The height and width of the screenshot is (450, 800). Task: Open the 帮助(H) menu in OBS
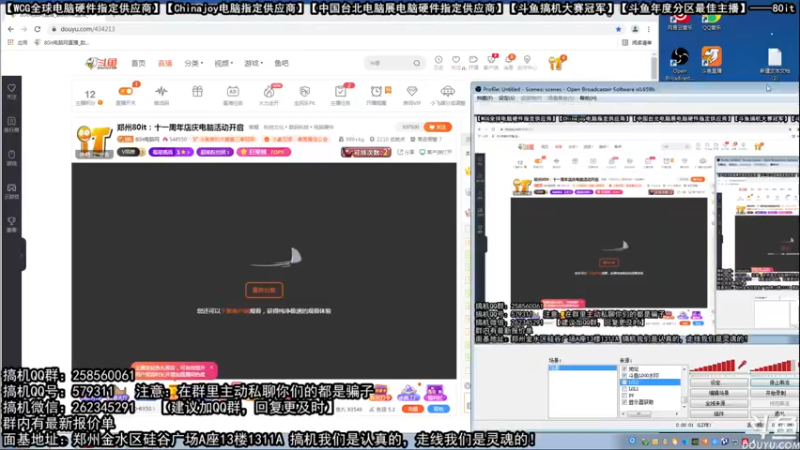pos(588,98)
